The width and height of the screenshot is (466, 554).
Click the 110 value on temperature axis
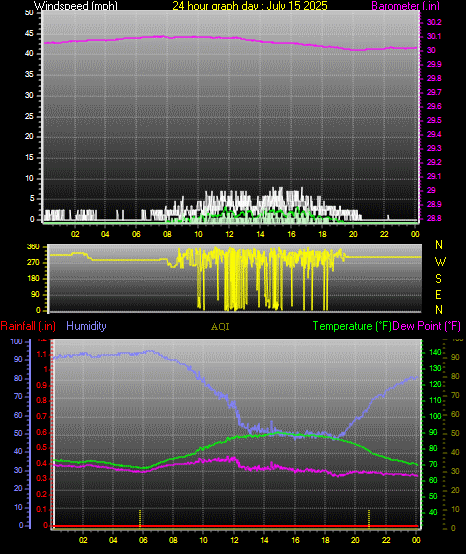435,400
